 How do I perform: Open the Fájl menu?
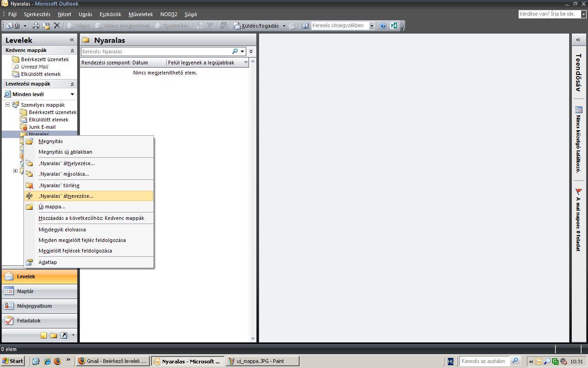pyautogui.click(x=12, y=14)
